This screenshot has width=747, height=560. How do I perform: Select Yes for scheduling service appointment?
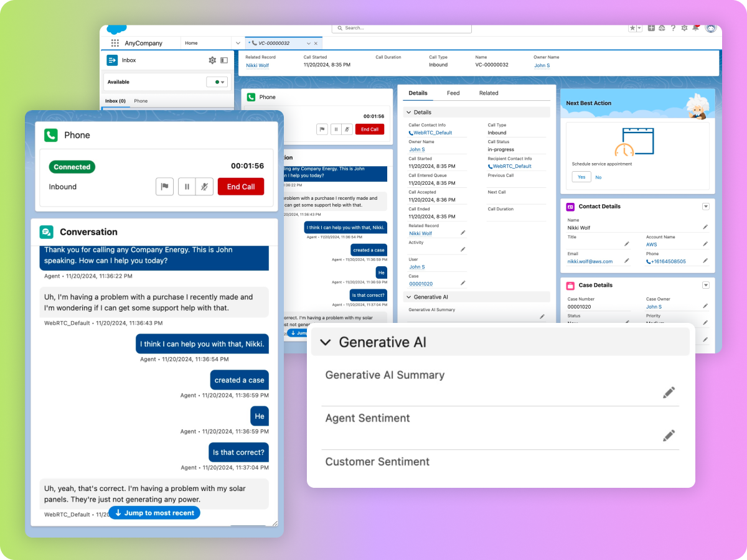[x=581, y=177]
